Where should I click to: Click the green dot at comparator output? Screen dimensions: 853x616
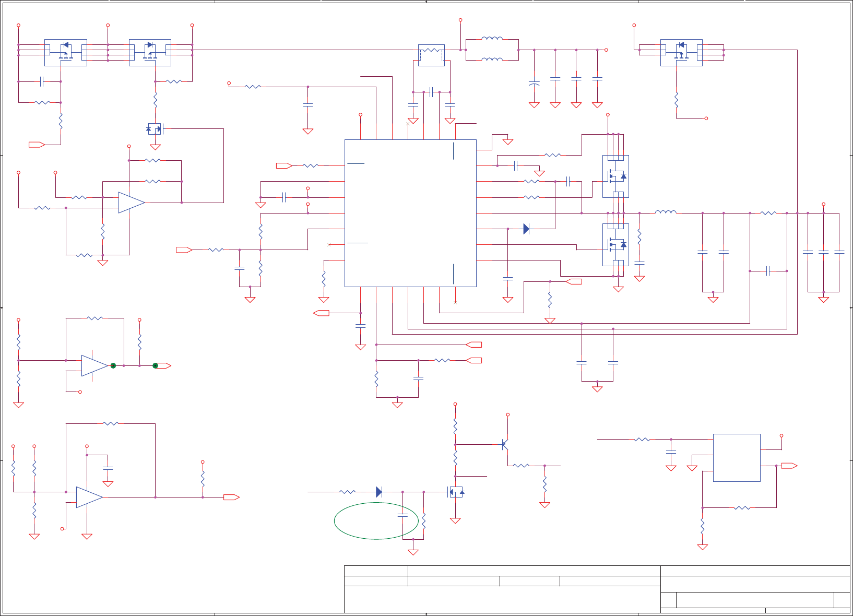113,365
